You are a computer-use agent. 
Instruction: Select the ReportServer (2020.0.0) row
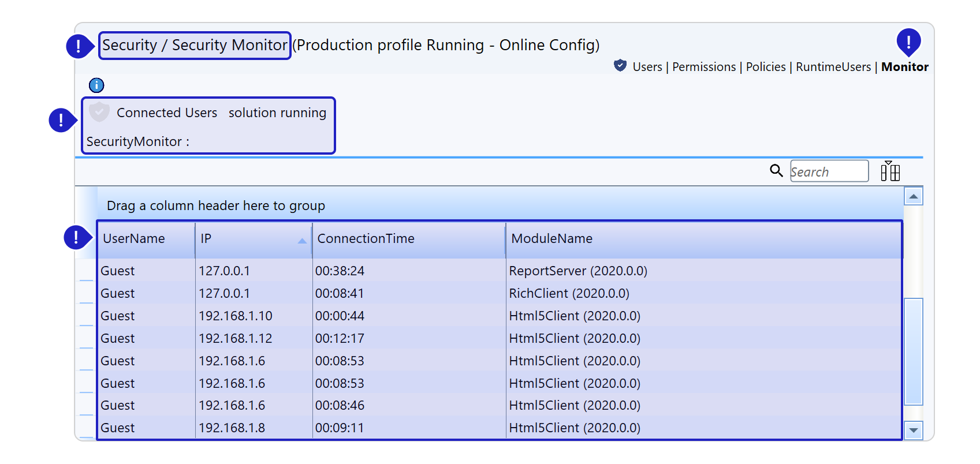(x=577, y=271)
